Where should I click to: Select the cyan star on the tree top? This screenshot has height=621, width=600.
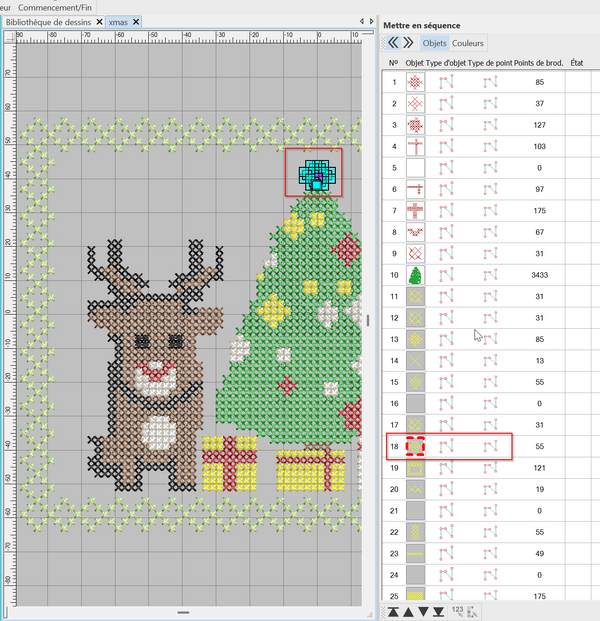coord(314,174)
